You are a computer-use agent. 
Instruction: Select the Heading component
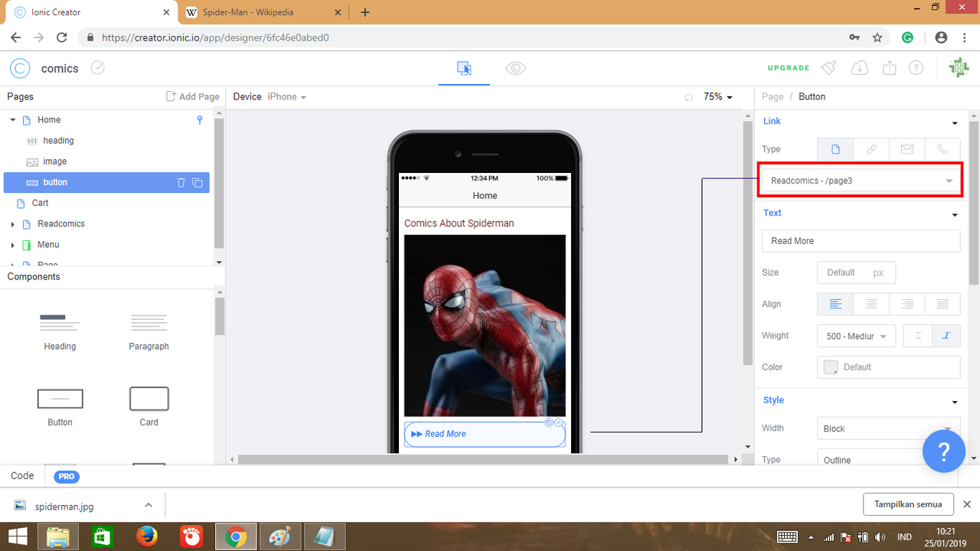pyautogui.click(x=60, y=332)
